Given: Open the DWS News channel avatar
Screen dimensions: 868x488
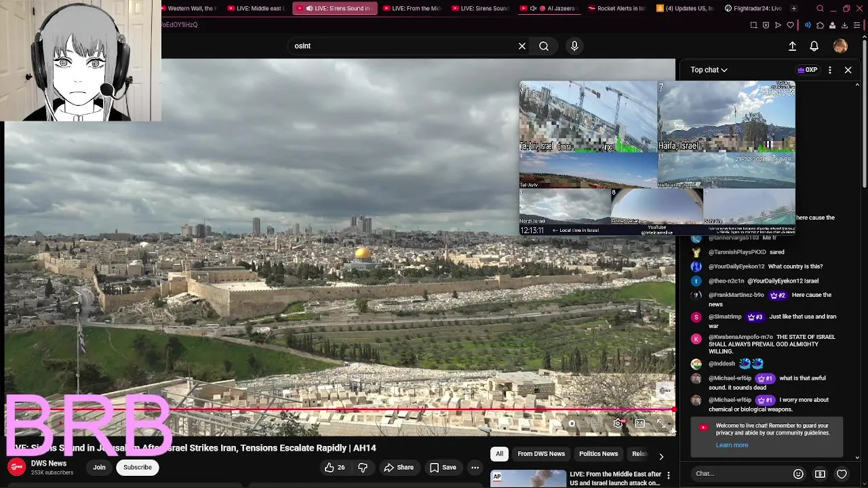Looking at the screenshot, I should (x=16, y=467).
